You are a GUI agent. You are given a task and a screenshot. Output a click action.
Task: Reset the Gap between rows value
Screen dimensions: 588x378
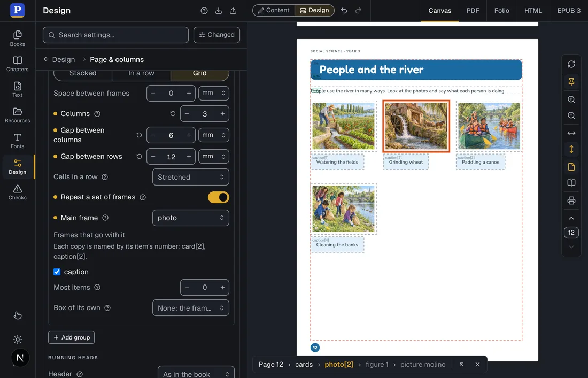coord(139,156)
